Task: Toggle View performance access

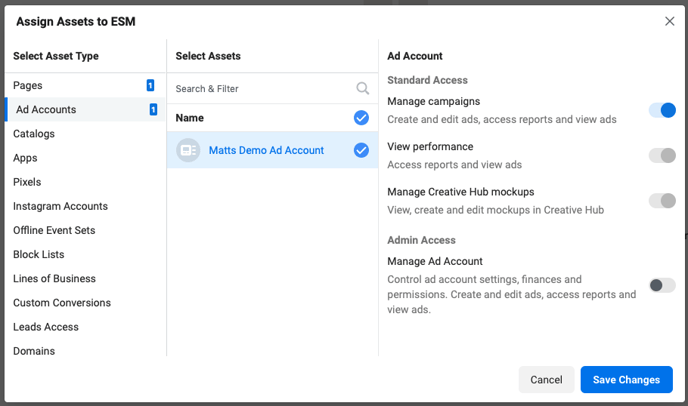Action: (662, 155)
